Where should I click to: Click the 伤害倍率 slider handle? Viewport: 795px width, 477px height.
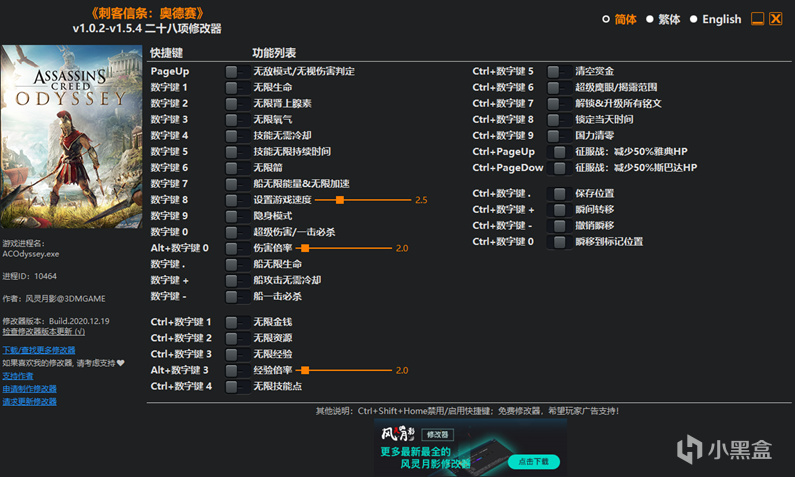coord(305,248)
